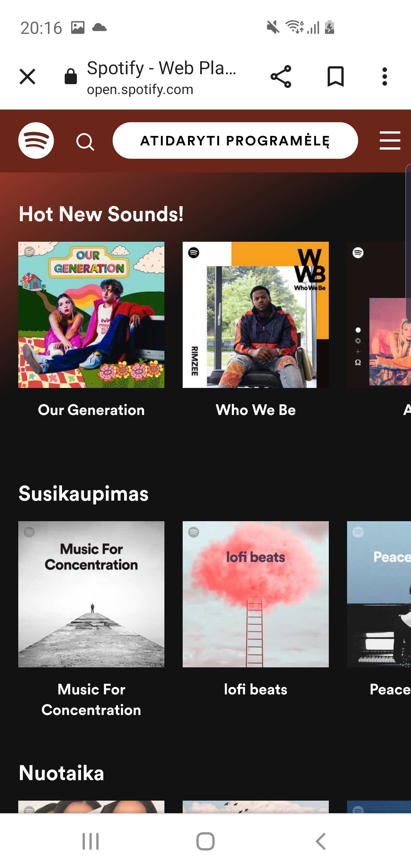Screen dimensions: 411x868
Task: Select Music For Concentration cover
Action: pyautogui.click(x=91, y=594)
